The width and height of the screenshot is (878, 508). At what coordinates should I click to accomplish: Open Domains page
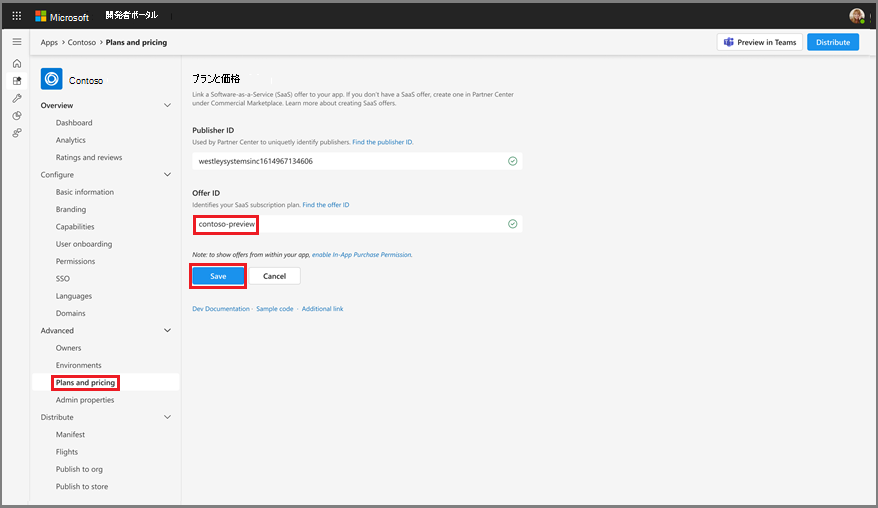point(71,314)
